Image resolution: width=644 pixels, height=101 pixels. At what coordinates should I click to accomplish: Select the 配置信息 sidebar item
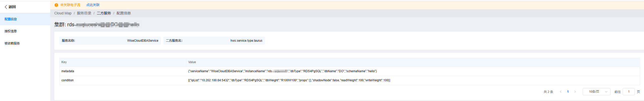[11, 19]
